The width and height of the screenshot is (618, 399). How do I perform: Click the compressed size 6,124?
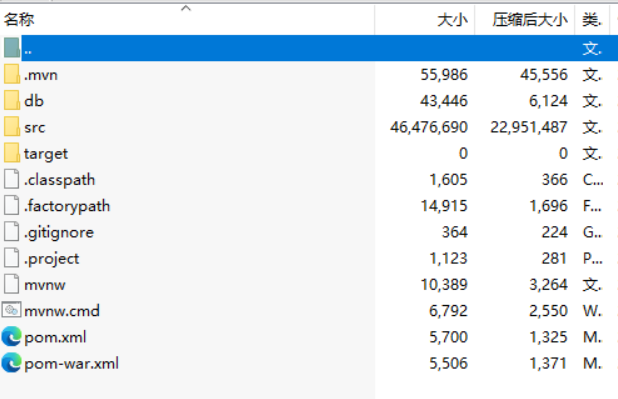[x=549, y=101]
